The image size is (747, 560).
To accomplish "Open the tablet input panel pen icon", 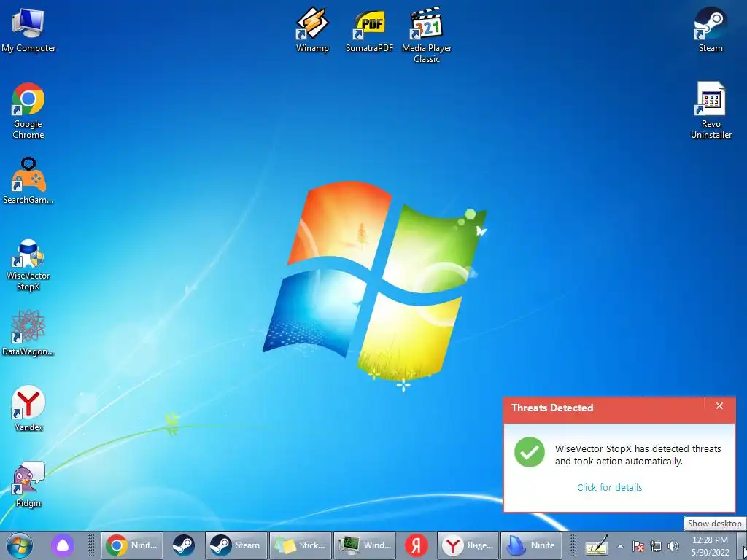I will point(597,545).
